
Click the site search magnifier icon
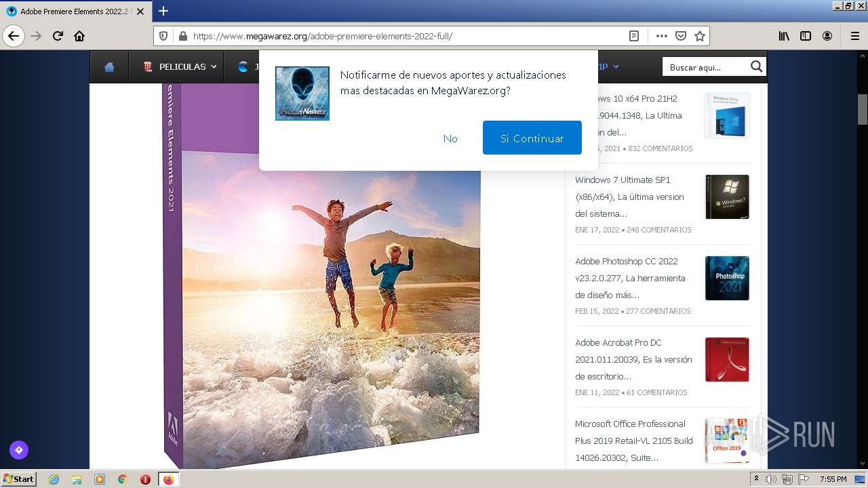(x=757, y=66)
